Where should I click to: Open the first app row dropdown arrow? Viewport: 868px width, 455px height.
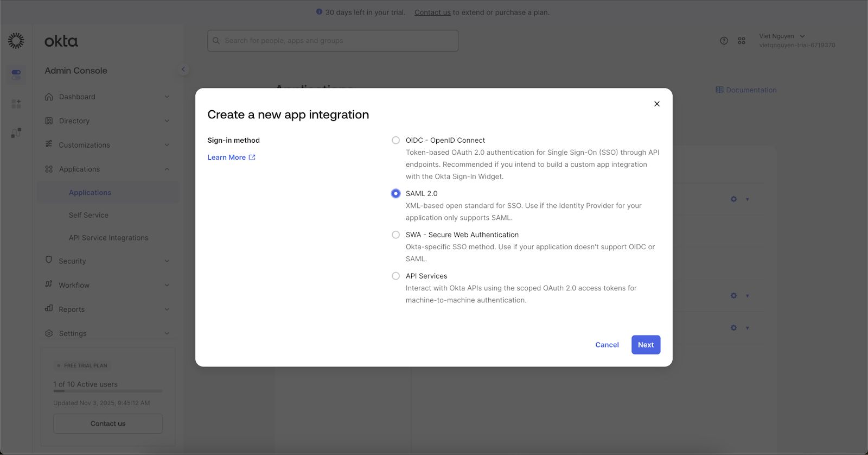pyautogui.click(x=748, y=199)
